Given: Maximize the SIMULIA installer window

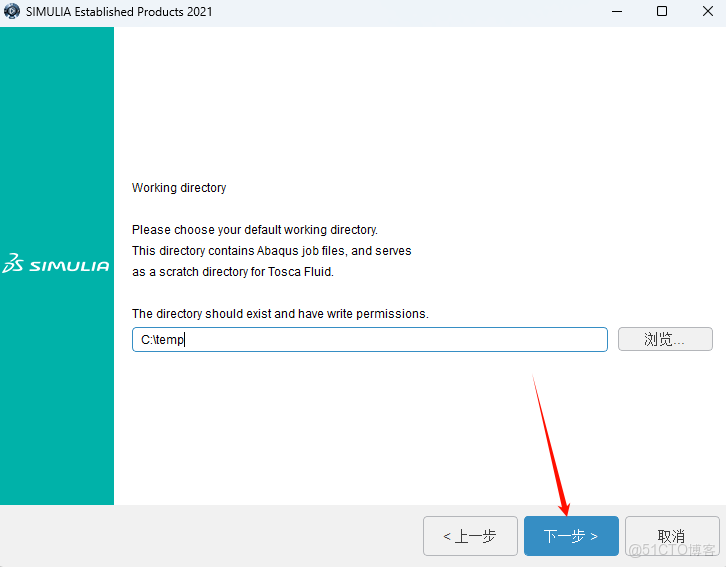Looking at the screenshot, I should [662, 12].
